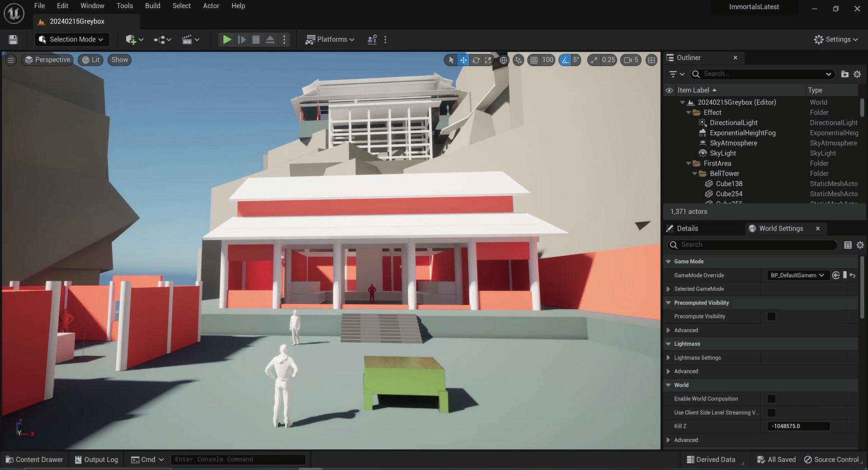The height and width of the screenshot is (470, 868).
Task: Switch to the Details tab
Action: [687, 229]
